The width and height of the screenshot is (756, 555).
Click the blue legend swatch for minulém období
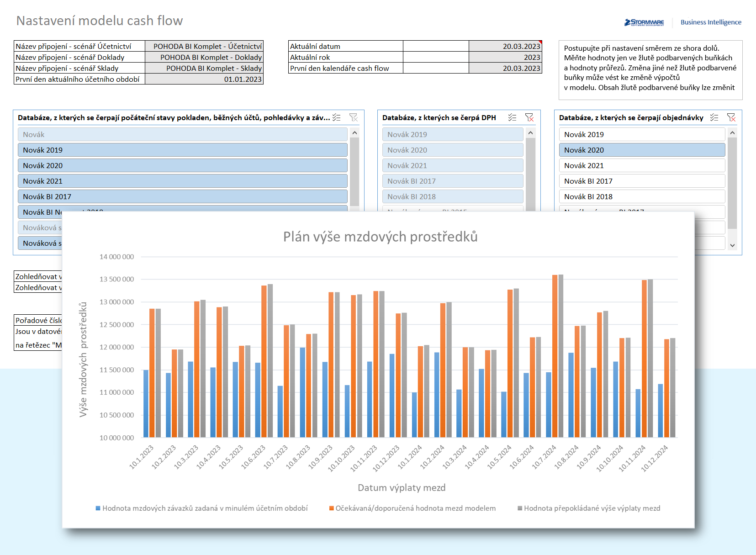click(x=98, y=508)
